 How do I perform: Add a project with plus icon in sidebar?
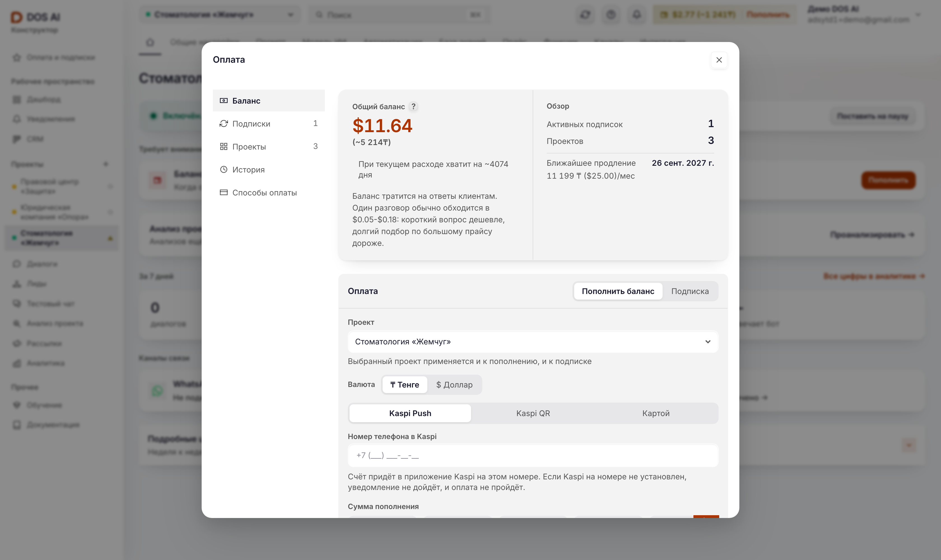(106, 164)
